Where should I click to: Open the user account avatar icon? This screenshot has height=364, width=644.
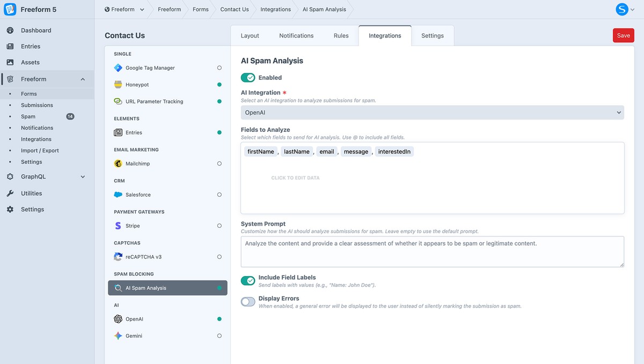click(622, 9)
